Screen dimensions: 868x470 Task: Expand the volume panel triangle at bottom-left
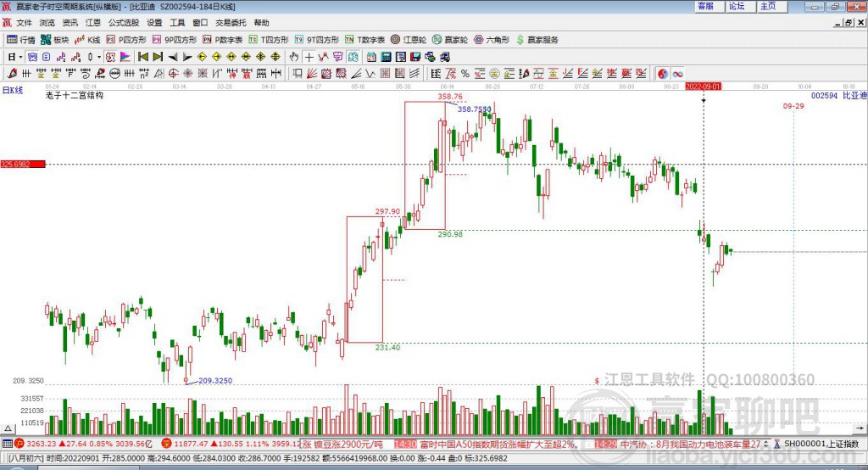pos(8,428)
